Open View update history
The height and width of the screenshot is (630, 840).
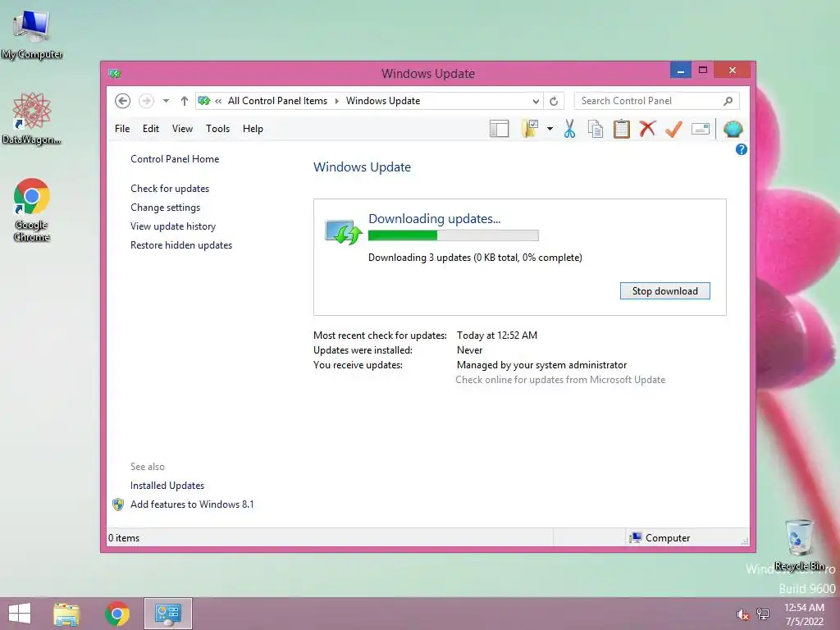pos(173,226)
